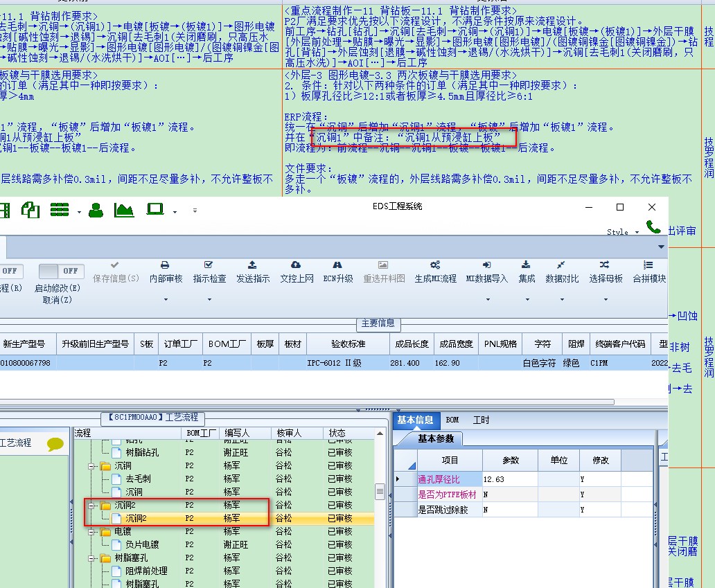Collapse the 电镀 folder node
715x588 pixels.
coord(91,532)
